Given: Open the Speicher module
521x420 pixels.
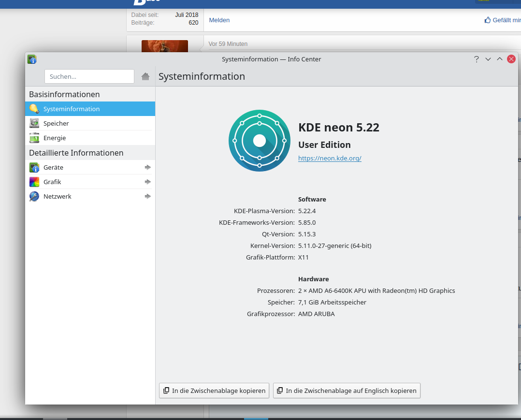Looking at the screenshot, I should (x=90, y=123).
